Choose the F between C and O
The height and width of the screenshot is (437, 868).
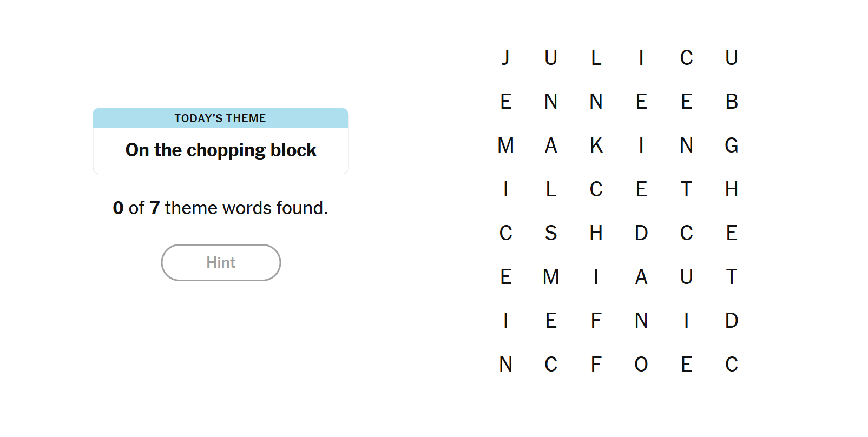coord(596,365)
